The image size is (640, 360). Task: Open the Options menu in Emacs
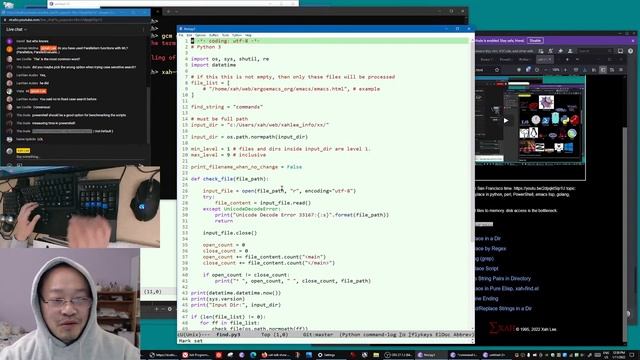(x=200, y=35)
